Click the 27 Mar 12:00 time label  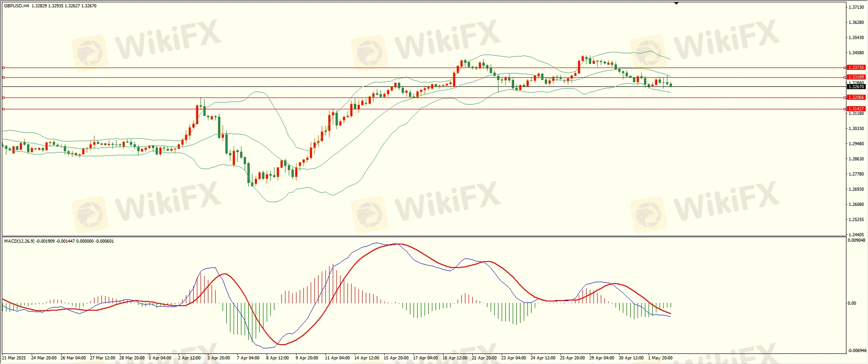pyautogui.click(x=103, y=358)
